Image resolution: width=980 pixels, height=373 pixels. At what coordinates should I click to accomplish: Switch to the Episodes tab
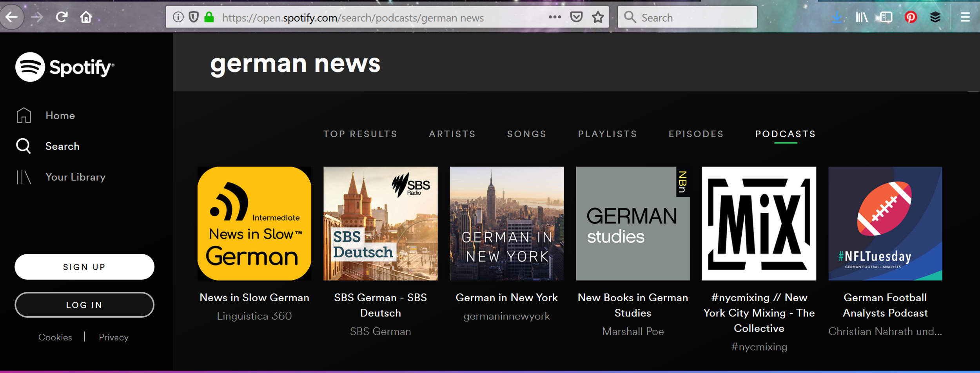click(x=695, y=134)
